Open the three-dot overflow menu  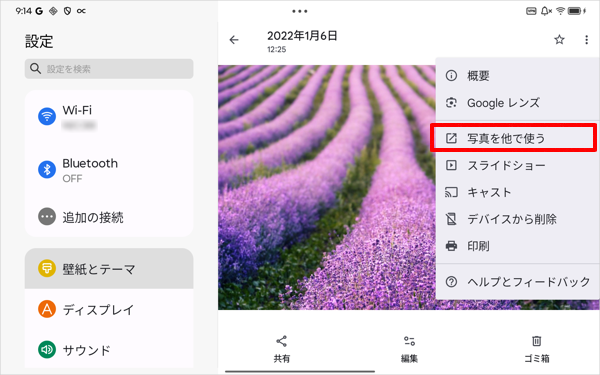pyautogui.click(x=586, y=40)
